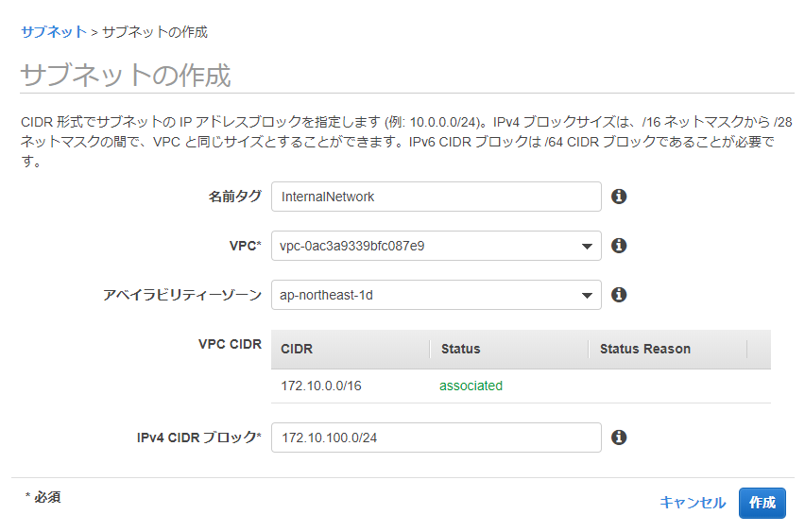This screenshot has height=532, width=805.
Task: Click the blue 作成 button
Action: 762,503
